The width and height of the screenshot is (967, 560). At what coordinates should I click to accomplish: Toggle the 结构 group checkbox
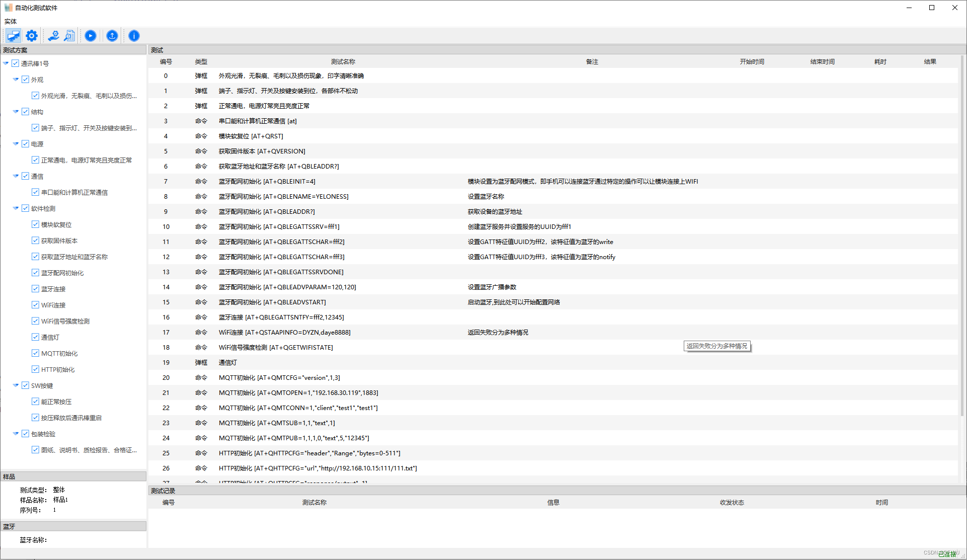[25, 112]
